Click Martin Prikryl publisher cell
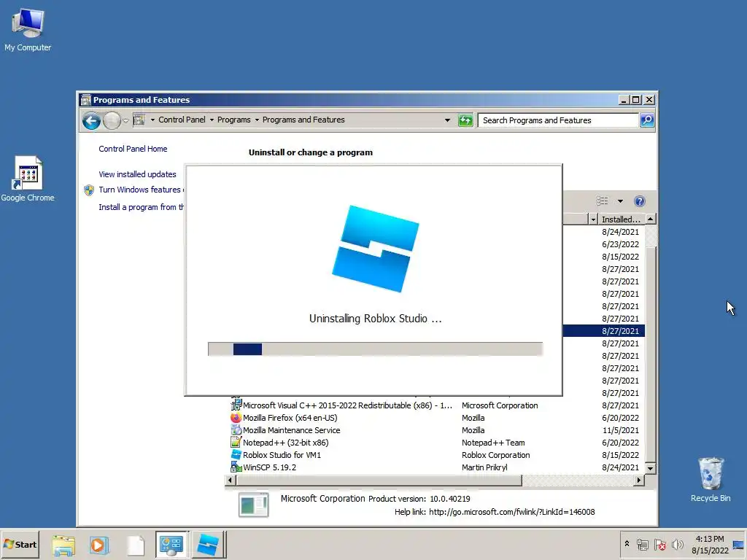The height and width of the screenshot is (560, 747). point(484,467)
